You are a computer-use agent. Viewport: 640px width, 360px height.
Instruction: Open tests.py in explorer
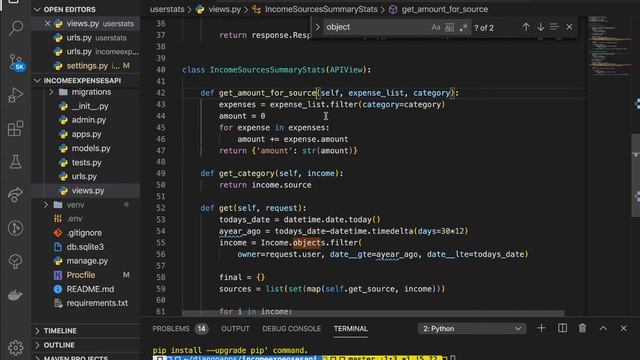click(86, 162)
